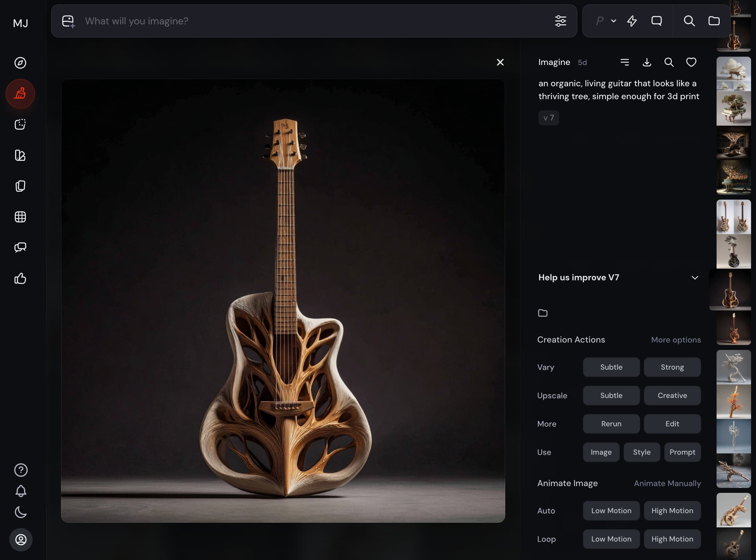Click the add image icon in prompt bar
The width and height of the screenshot is (756, 560).
point(68,21)
